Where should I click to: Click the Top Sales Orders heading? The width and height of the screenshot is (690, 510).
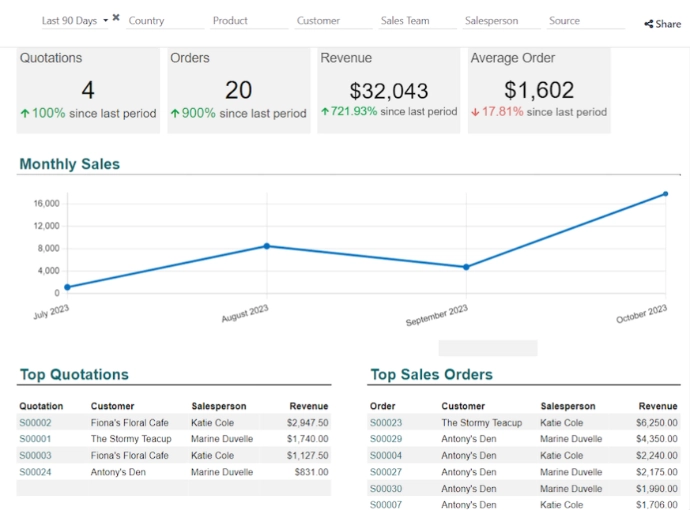[x=431, y=375]
